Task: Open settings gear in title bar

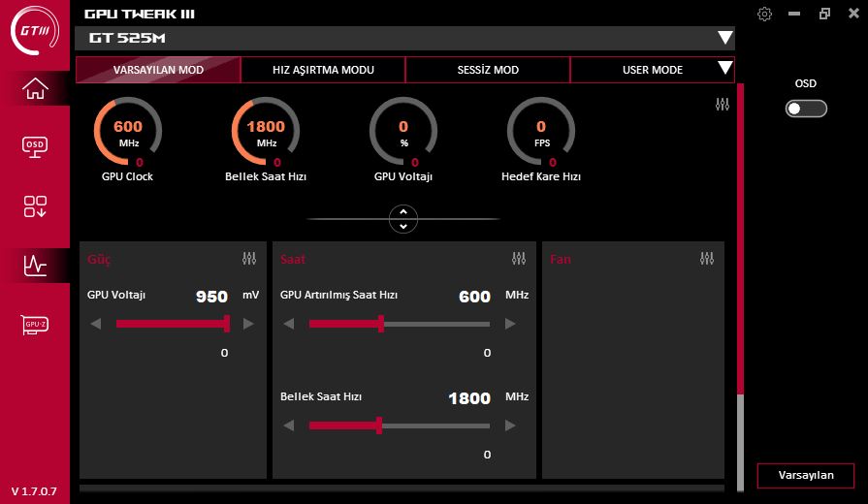Action: (764, 14)
